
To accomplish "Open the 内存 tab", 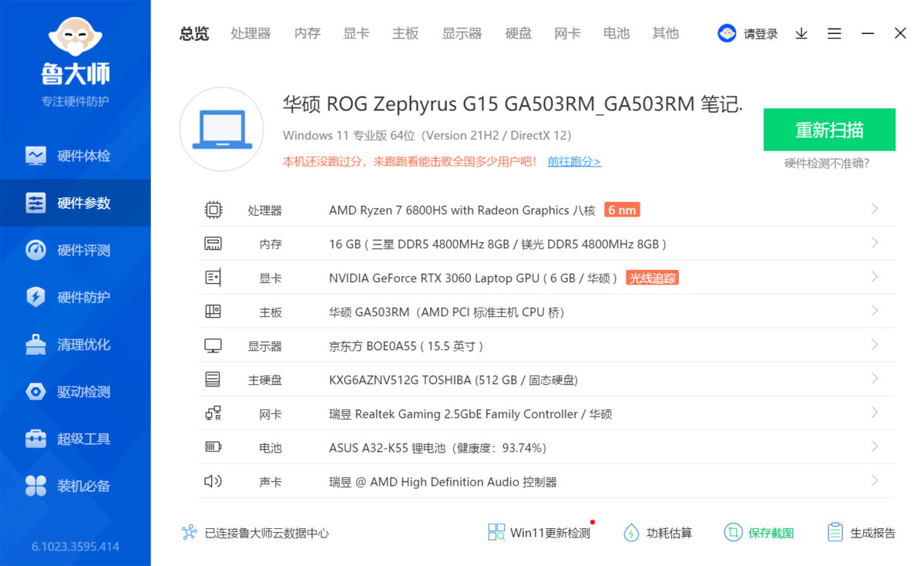I will [307, 34].
